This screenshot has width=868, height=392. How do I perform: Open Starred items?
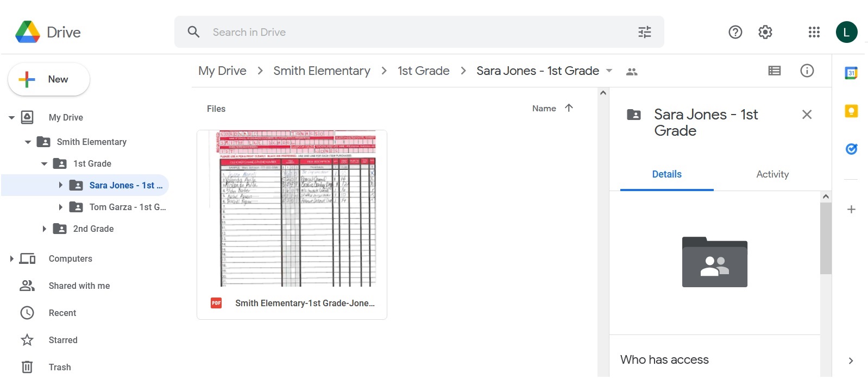[62, 340]
